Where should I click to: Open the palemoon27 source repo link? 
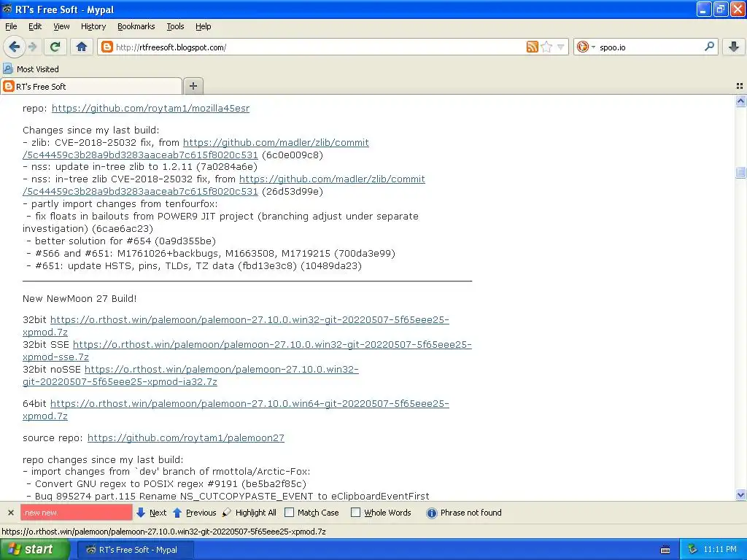186,437
